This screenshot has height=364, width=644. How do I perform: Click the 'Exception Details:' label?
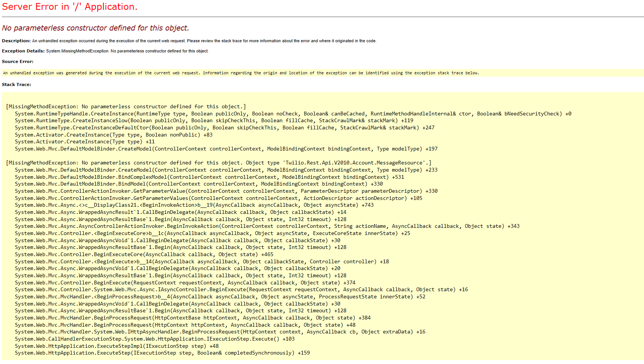tap(24, 51)
